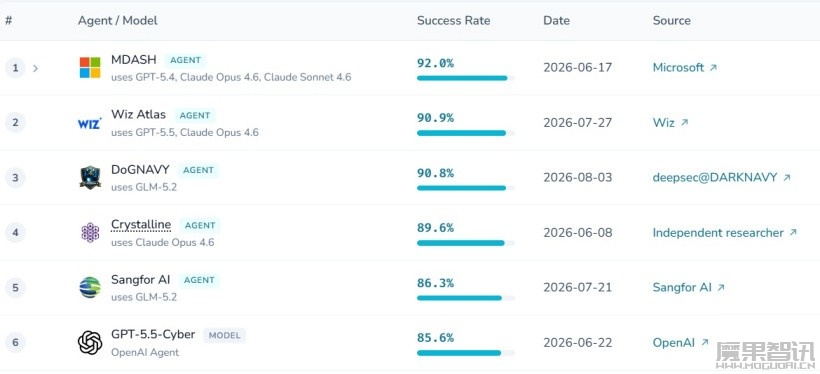Click the MDASH agent name
The image size is (820, 374).
(133, 60)
